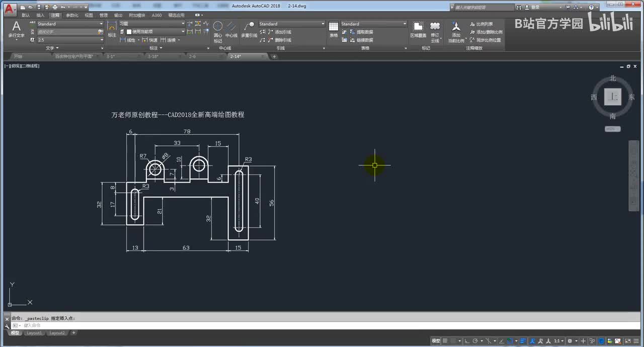The image size is (644, 347).
Task: Click the Plot/Print icon in quick access toolbar
Action: pos(55,7)
